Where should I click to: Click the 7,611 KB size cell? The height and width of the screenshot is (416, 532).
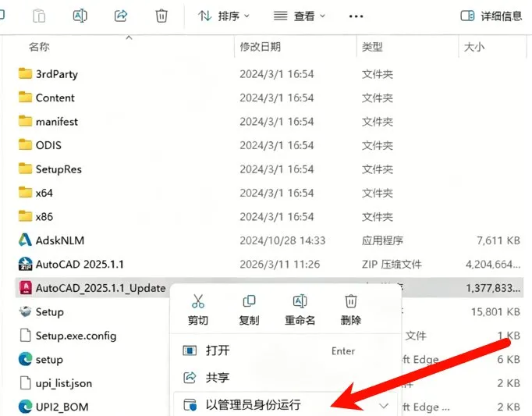click(498, 240)
